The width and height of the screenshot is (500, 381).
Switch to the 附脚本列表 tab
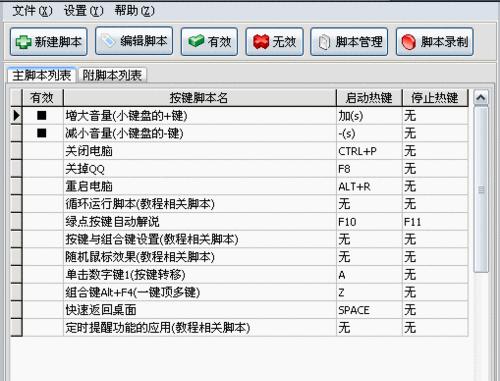click(112, 75)
